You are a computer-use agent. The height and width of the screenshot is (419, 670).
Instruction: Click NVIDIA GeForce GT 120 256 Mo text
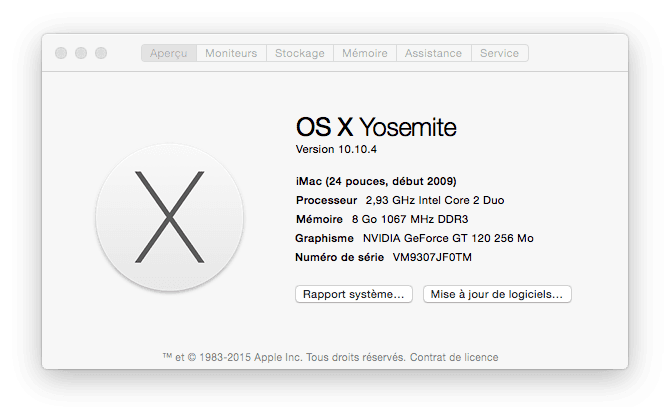[x=448, y=238]
